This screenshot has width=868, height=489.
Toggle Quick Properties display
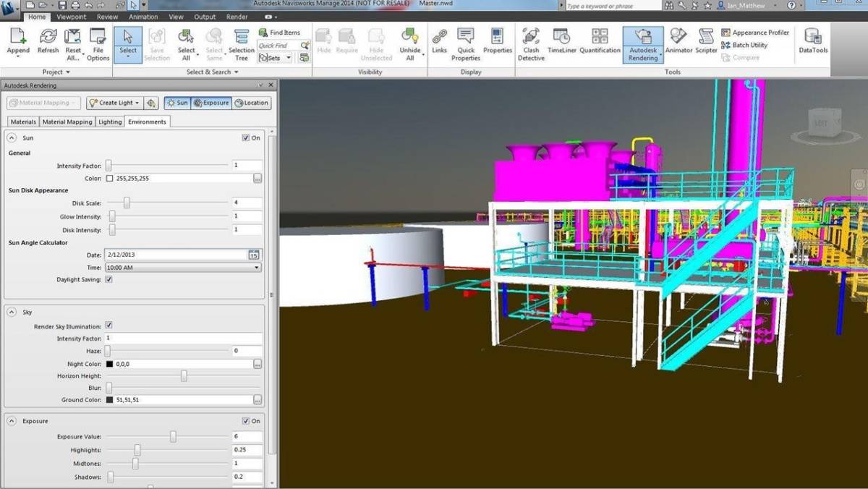466,44
